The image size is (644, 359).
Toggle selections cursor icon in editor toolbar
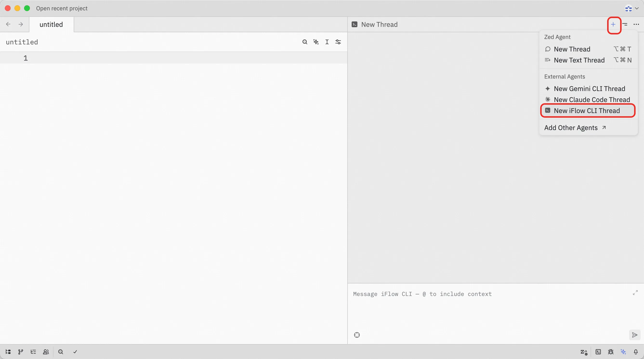tap(327, 42)
